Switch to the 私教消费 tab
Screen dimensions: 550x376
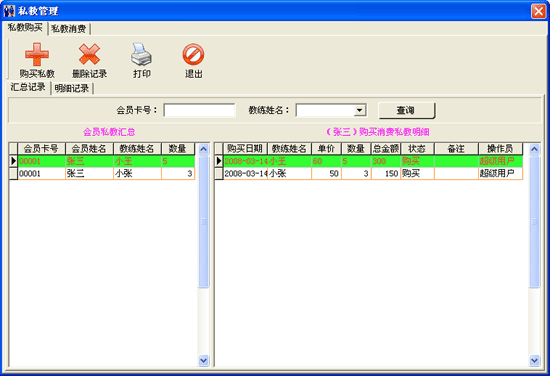click(x=69, y=29)
